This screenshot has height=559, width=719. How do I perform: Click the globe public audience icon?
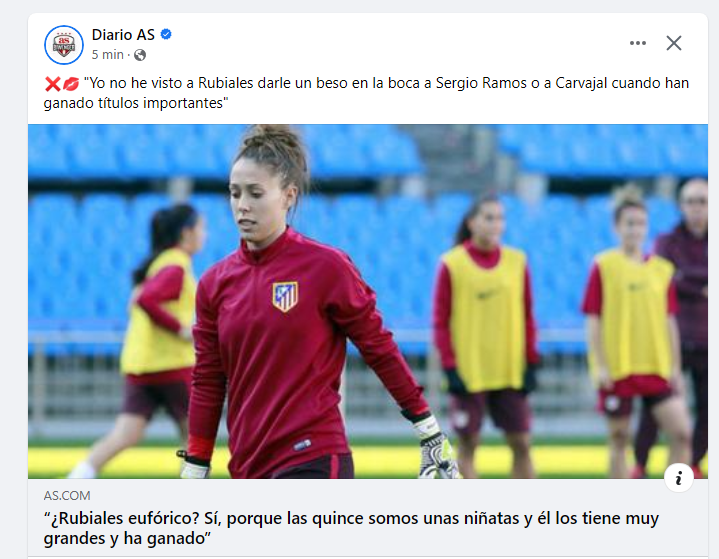(140, 55)
